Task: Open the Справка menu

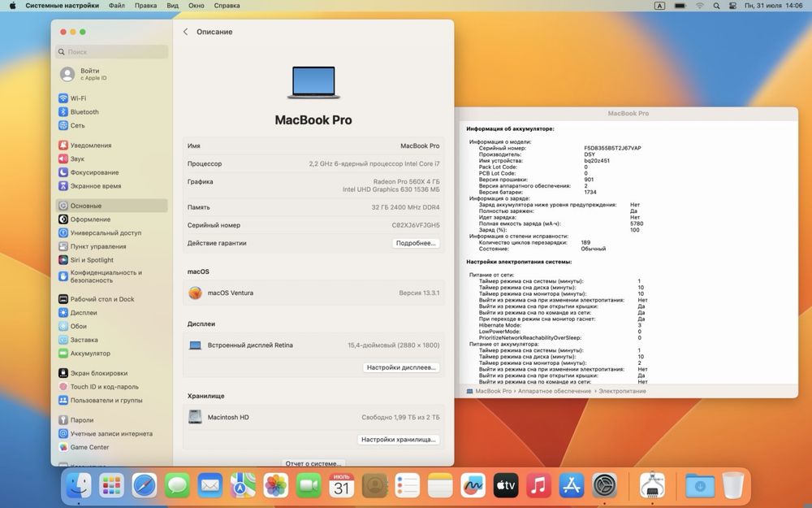Action: [x=227, y=6]
